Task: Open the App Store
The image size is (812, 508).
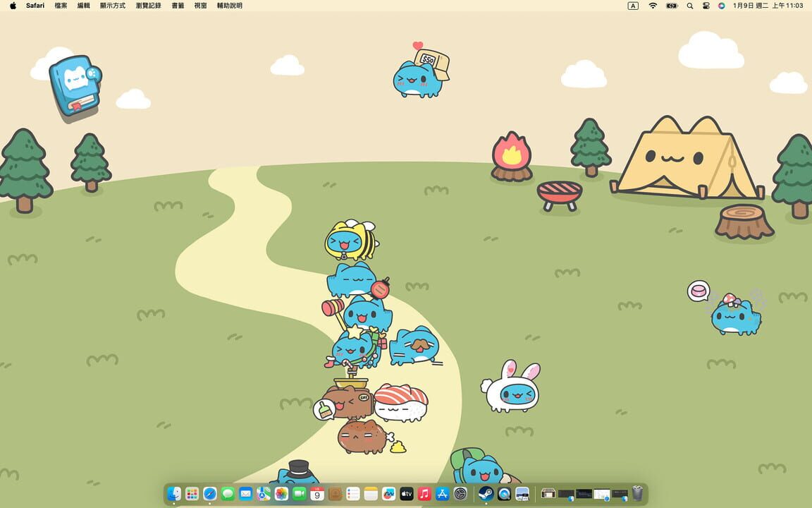Action: pos(442,494)
